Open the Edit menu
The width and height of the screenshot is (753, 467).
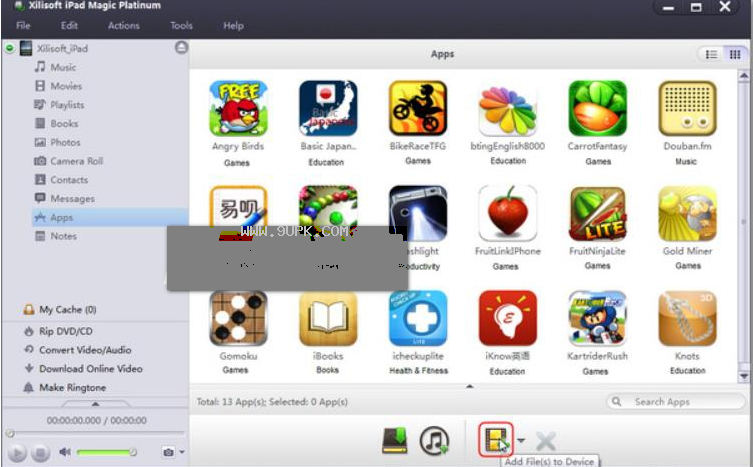click(x=69, y=25)
